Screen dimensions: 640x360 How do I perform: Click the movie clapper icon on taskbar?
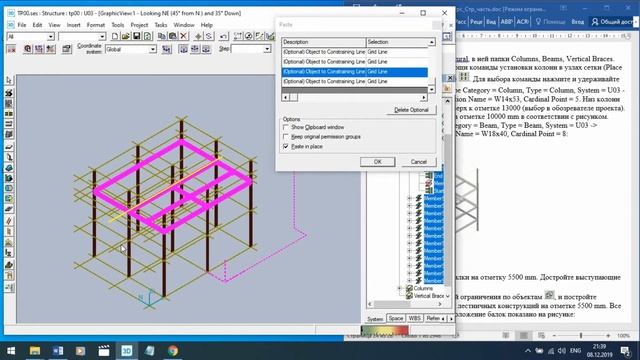[x=104, y=351]
